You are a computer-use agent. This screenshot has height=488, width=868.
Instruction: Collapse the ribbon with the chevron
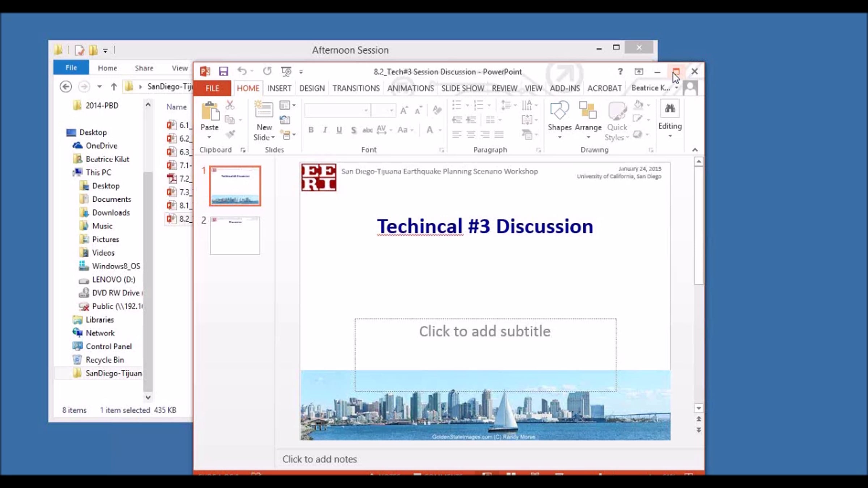coord(695,150)
